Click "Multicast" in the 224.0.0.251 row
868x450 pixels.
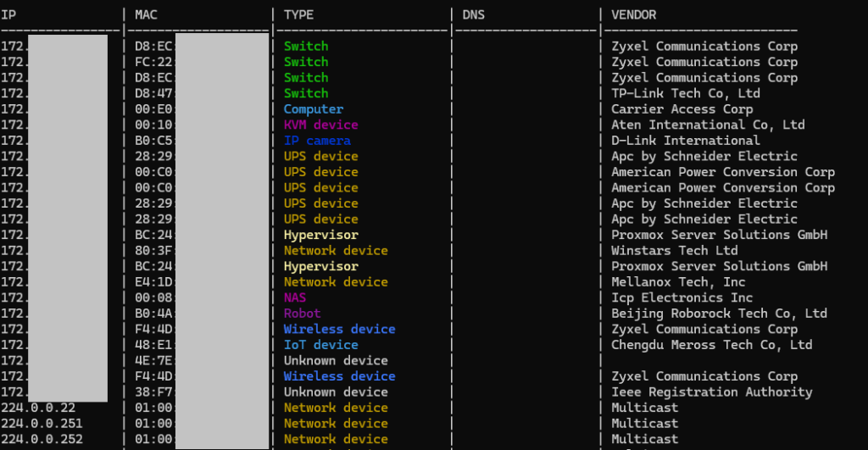point(644,424)
